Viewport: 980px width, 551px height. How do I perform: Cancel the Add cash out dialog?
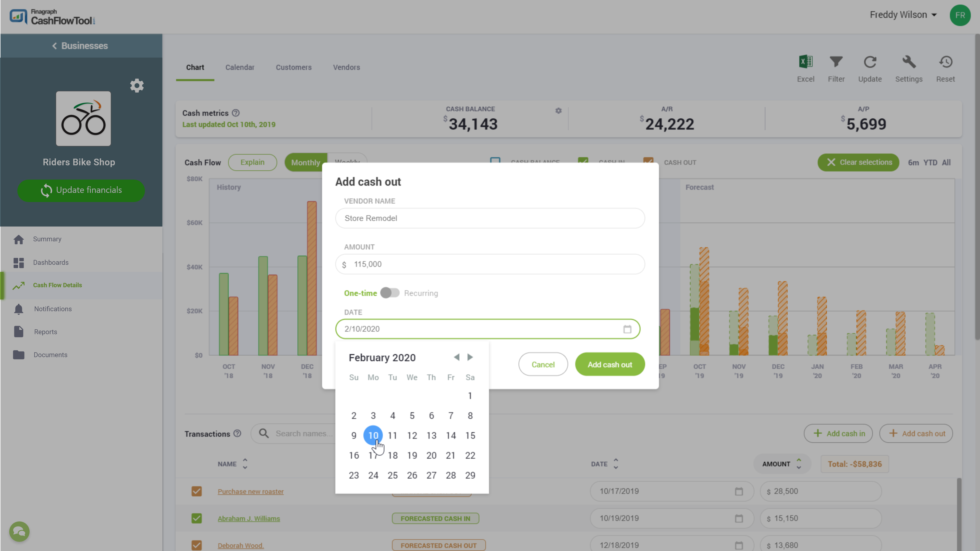coord(543,364)
